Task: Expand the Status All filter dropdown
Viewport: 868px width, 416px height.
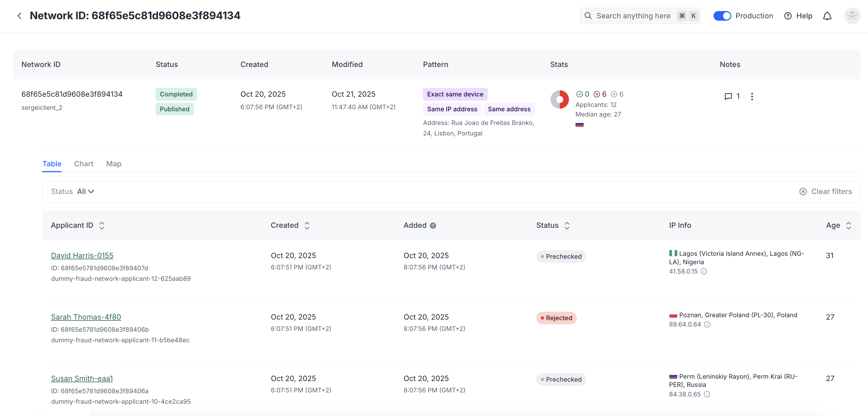Action: point(86,191)
